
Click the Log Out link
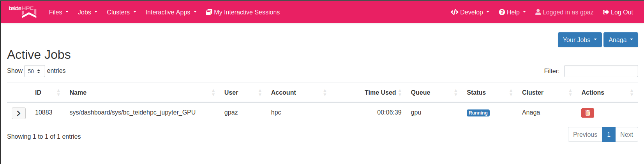618,12
